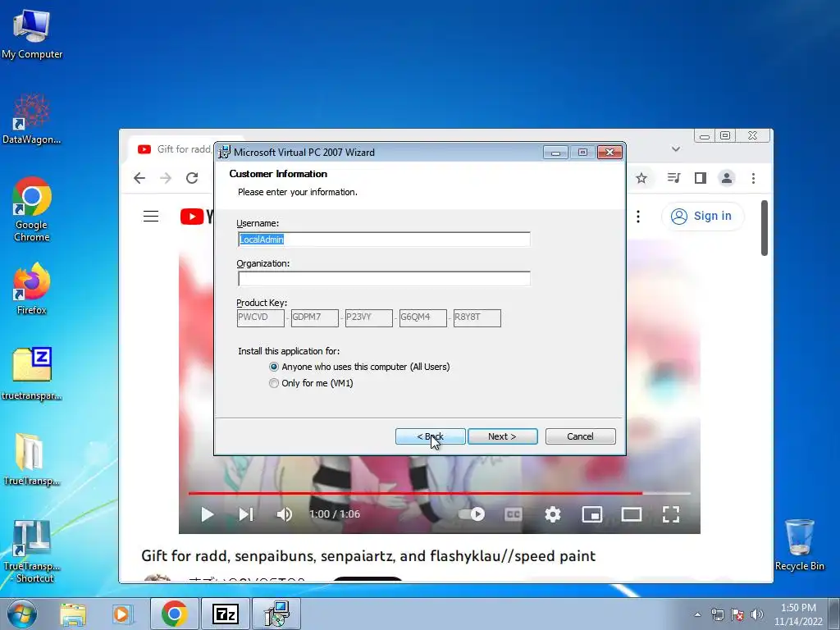840x630 pixels.
Task: Click YouTube Sign in button
Action: pos(701,217)
